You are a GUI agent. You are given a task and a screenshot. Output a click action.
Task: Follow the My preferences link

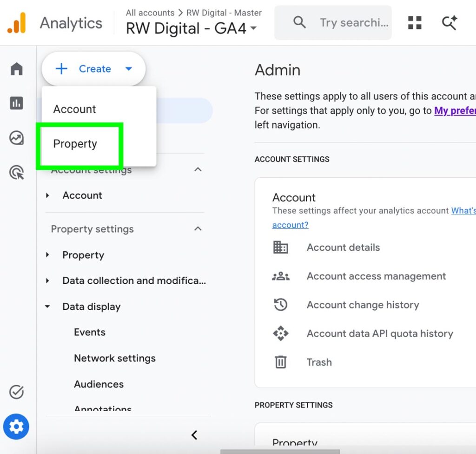point(455,111)
